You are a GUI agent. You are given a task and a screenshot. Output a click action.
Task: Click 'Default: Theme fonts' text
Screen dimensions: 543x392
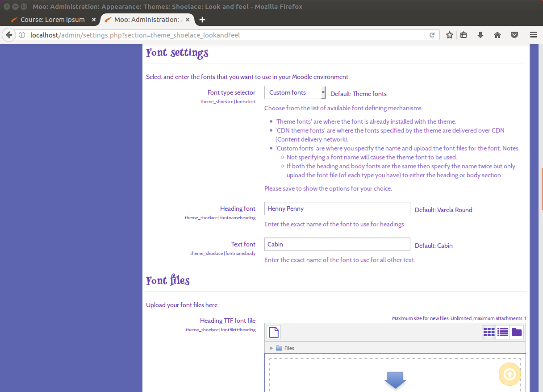pos(359,94)
